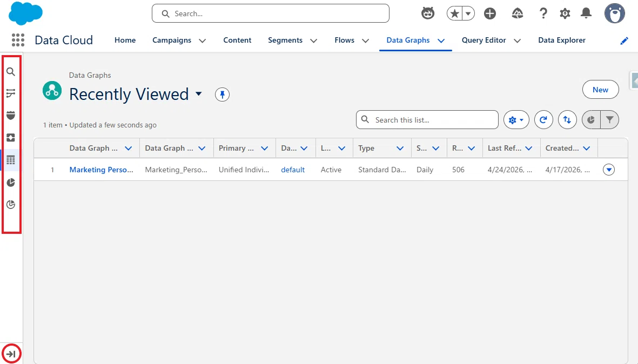
Task: Open Primary column header menu chevron
Action: point(265,149)
